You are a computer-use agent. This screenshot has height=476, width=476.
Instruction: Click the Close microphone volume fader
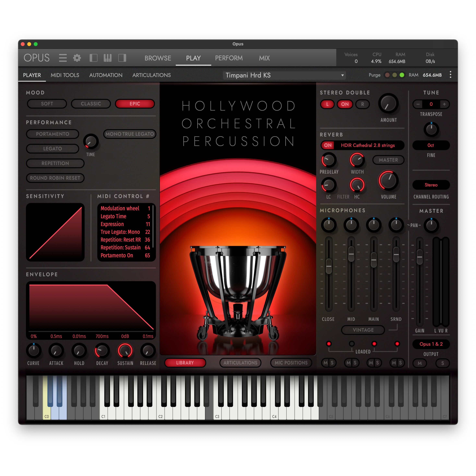click(329, 266)
